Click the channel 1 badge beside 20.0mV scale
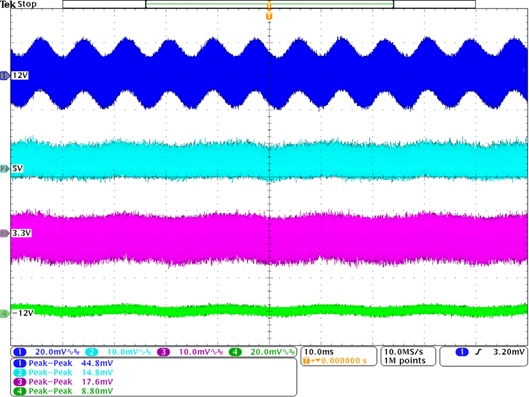The image size is (529, 397). click(x=20, y=352)
